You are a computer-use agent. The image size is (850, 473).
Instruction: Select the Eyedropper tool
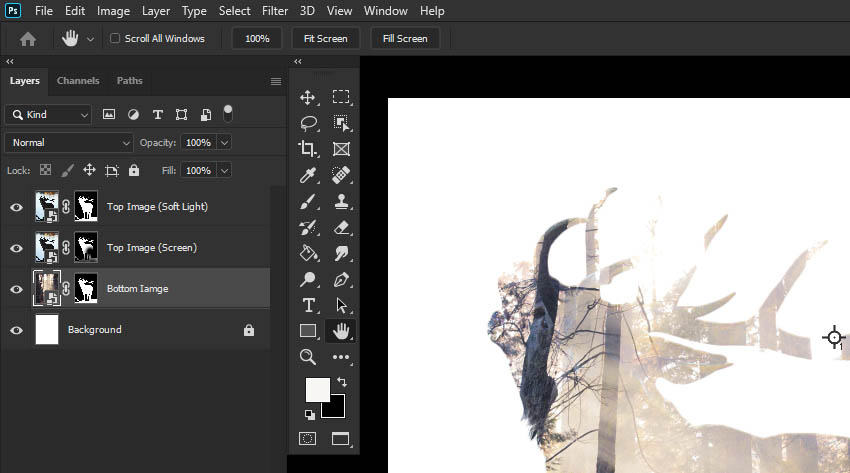click(308, 174)
